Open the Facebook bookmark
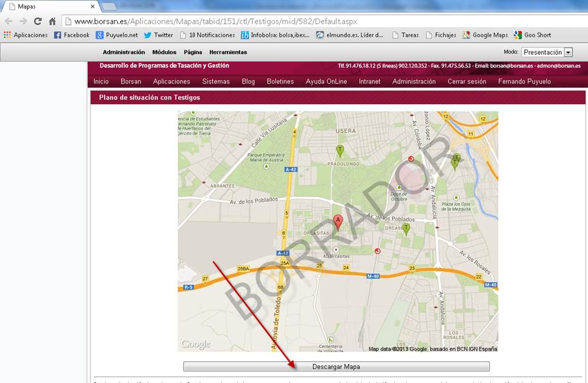The width and height of the screenshot is (588, 383). [x=71, y=35]
